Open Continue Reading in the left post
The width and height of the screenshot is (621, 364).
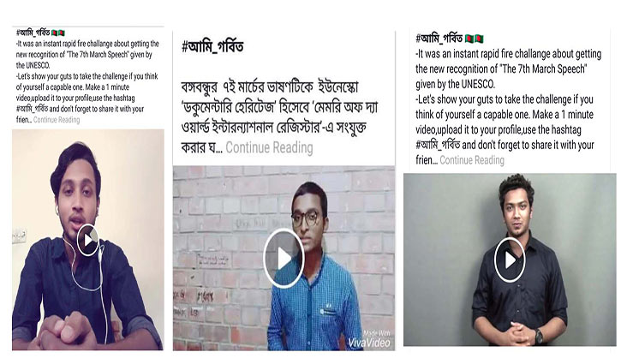[x=57, y=120]
